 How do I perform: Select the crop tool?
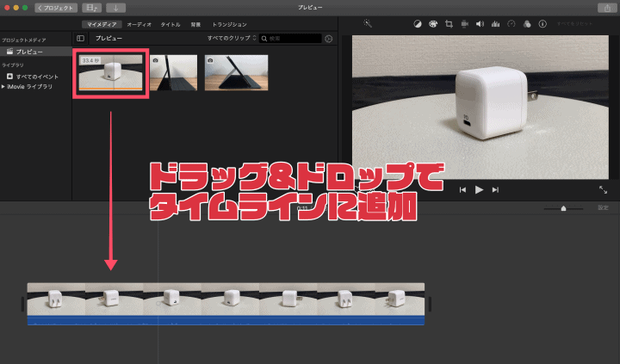point(449,24)
